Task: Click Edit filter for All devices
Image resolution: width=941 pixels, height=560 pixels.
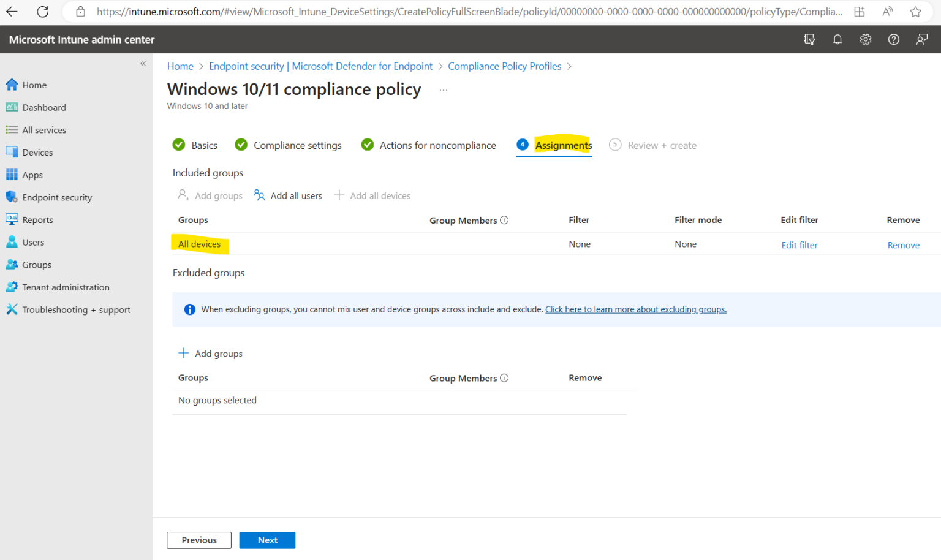Action: (x=799, y=244)
